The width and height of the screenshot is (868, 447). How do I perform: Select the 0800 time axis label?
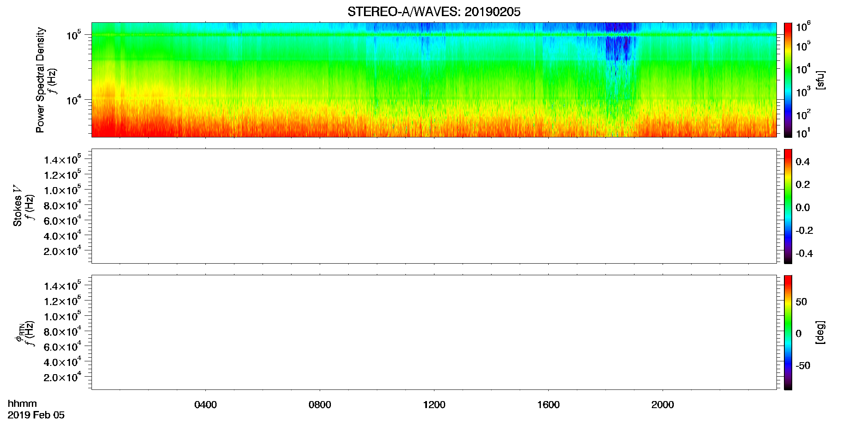[x=320, y=404]
